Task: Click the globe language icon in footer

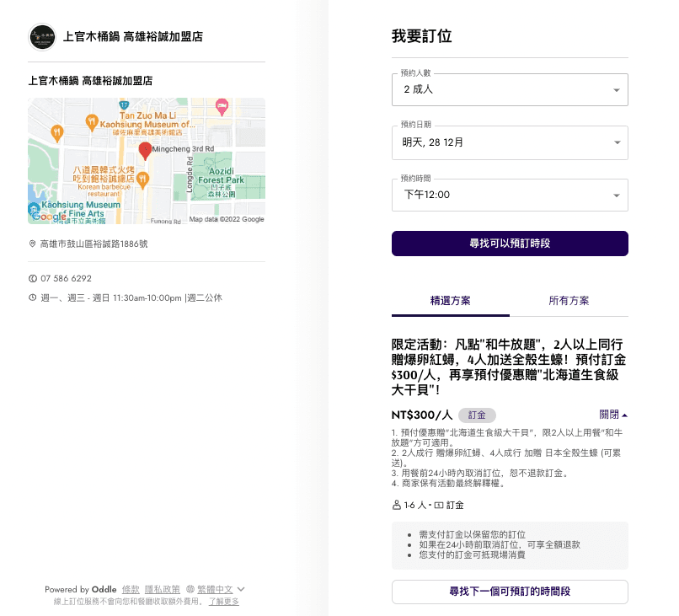Action: pyautogui.click(x=190, y=589)
